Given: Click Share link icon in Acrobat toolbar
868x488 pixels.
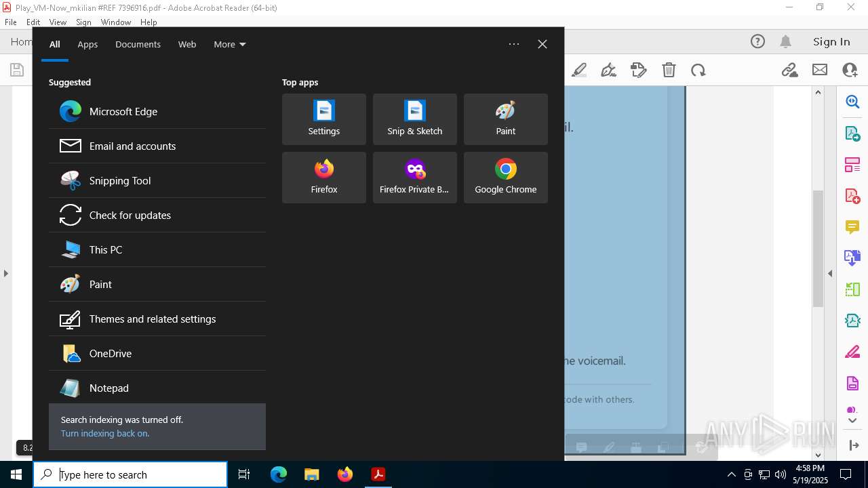Looking at the screenshot, I should [789, 70].
